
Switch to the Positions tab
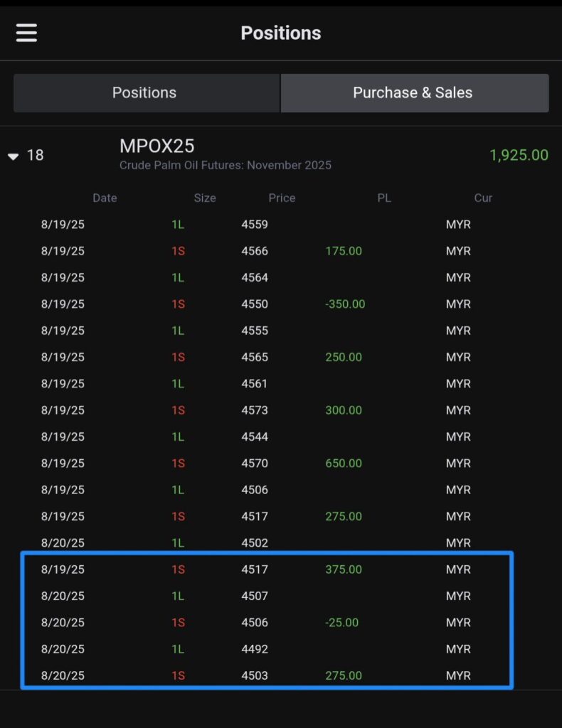[x=144, y=93]
